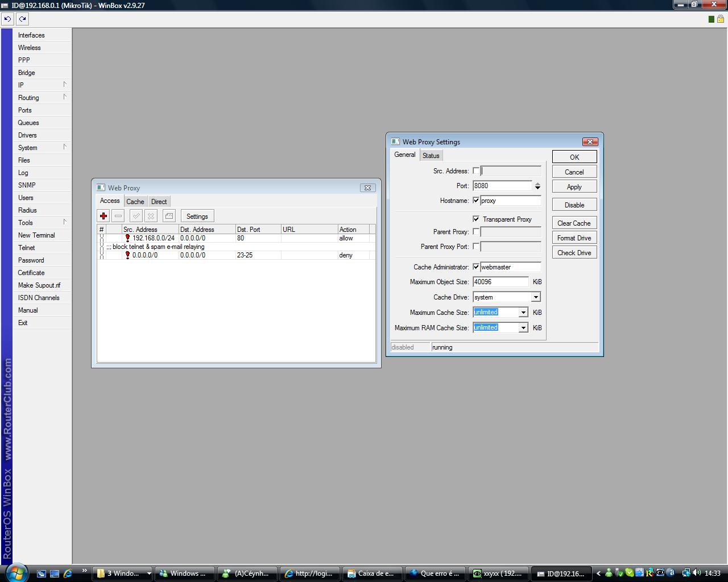Screen dimensions: 728x582
Task: Click Cancel in Web Proxy Settings
Action: pos(574,172)
